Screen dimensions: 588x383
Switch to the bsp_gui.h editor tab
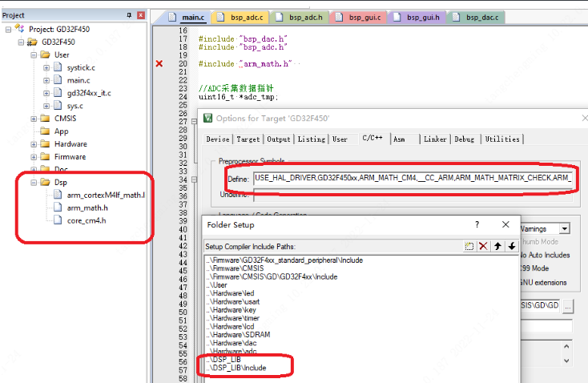point(417,18)
